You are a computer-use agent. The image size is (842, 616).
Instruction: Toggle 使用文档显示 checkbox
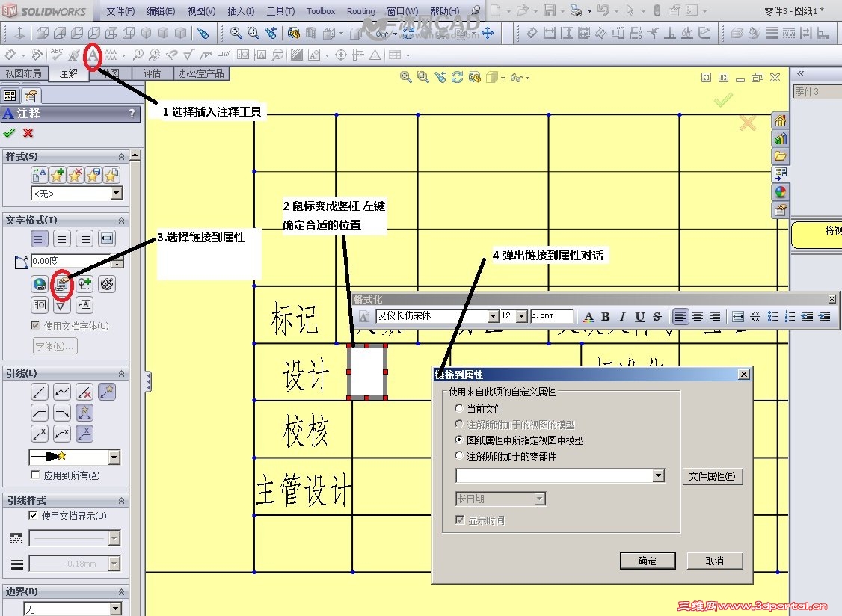33,516
